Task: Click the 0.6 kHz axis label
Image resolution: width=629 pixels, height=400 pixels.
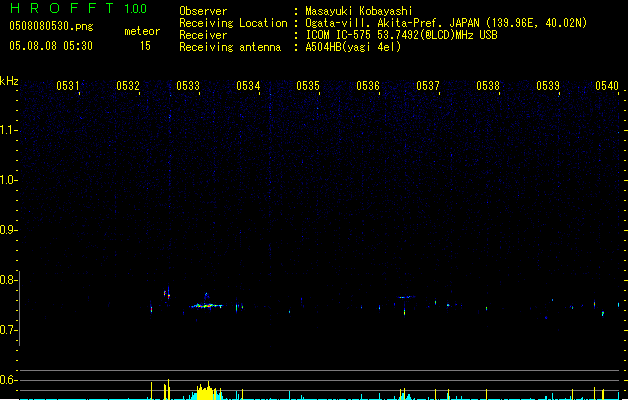Action: (7, 380)
